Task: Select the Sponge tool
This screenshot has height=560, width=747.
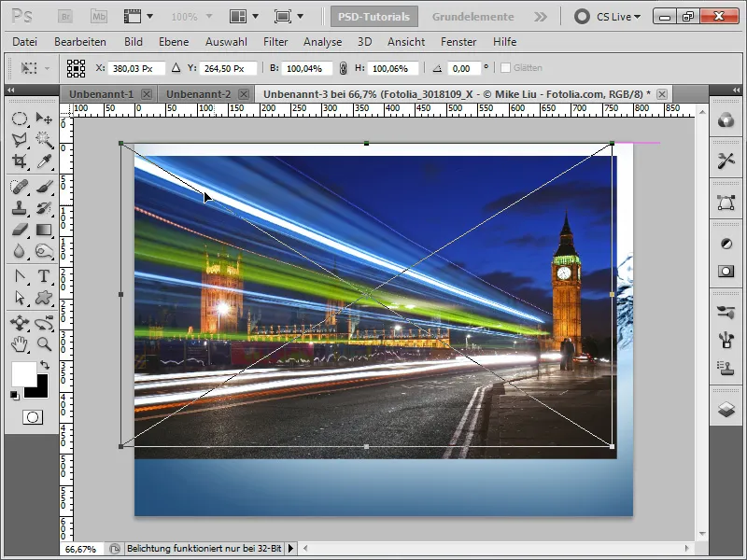Action: click(44, 251)
